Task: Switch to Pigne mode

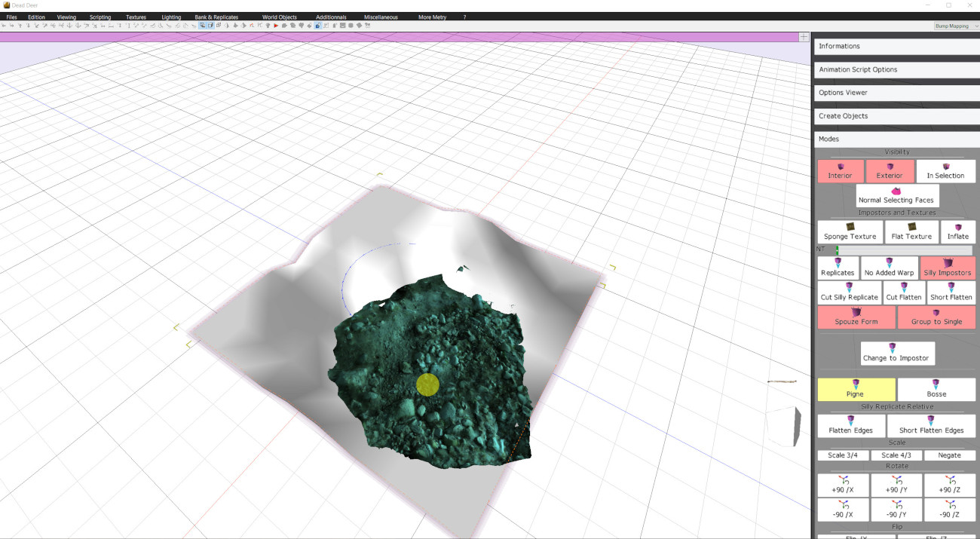Action: pos(856,390)
